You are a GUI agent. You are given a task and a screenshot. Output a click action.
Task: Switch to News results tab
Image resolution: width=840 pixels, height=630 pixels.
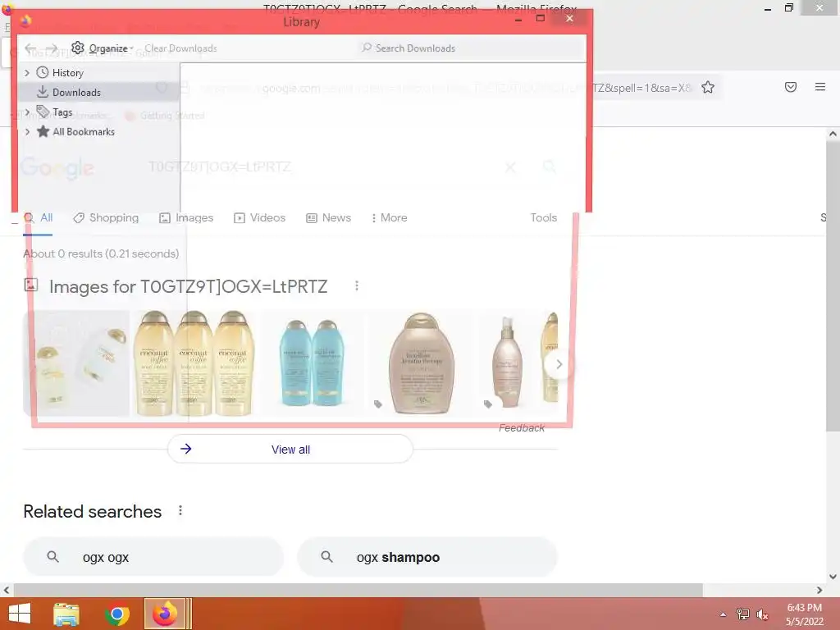coord(329,218)
